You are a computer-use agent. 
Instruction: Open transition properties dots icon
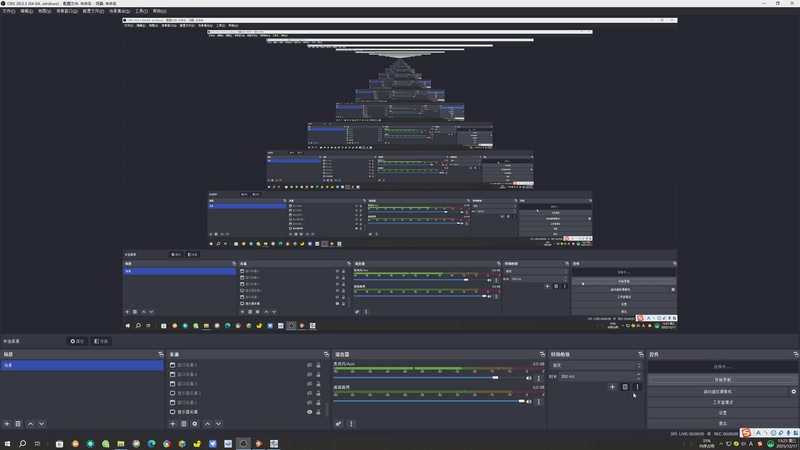click(x=637, y=387)
